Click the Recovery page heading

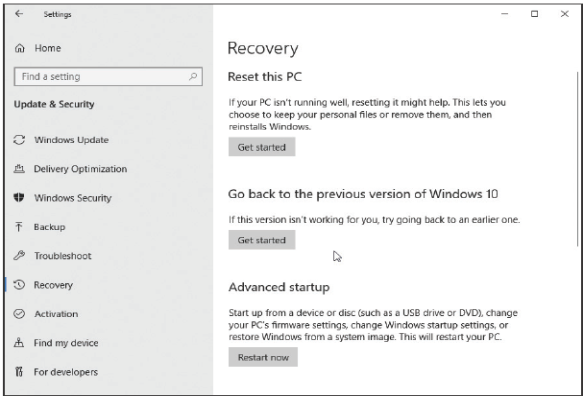pos(263,49)
